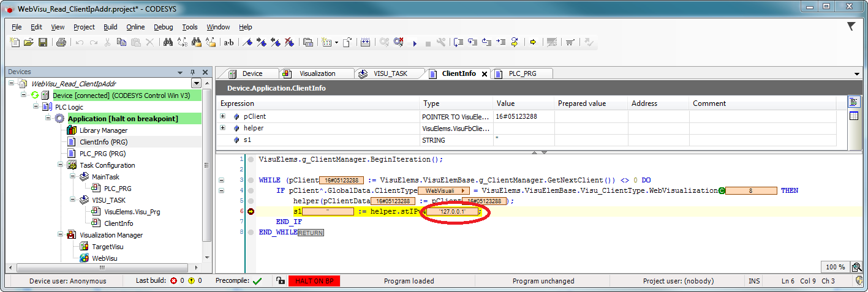Viewport: 868px width, 292px height.
Task: Pin the Devices panel with pushpin
Action: click(x=192, y=72)
